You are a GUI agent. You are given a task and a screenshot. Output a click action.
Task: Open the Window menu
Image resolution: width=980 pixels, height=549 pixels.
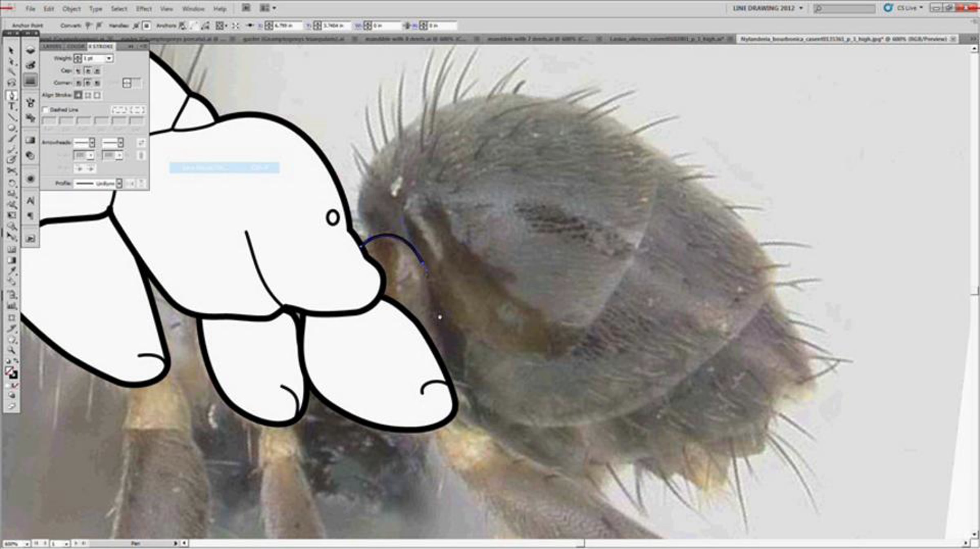(193, 9)
